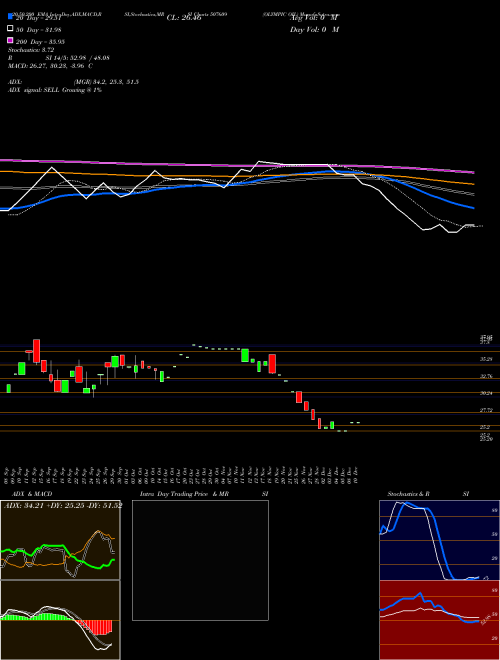This screenshot has width=500, height=660.
Task: Click the blue 20 Day legend swatch
Action: [x=10, y=16]
